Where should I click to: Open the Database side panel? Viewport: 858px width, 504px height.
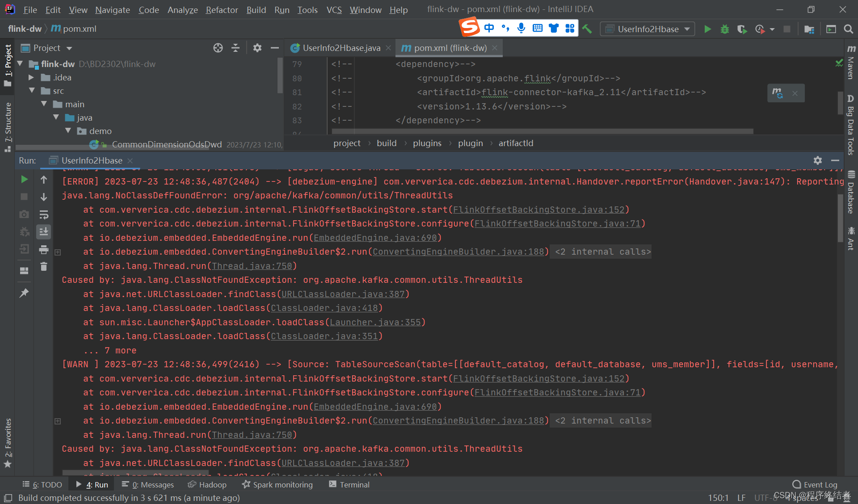click(851, 193)
